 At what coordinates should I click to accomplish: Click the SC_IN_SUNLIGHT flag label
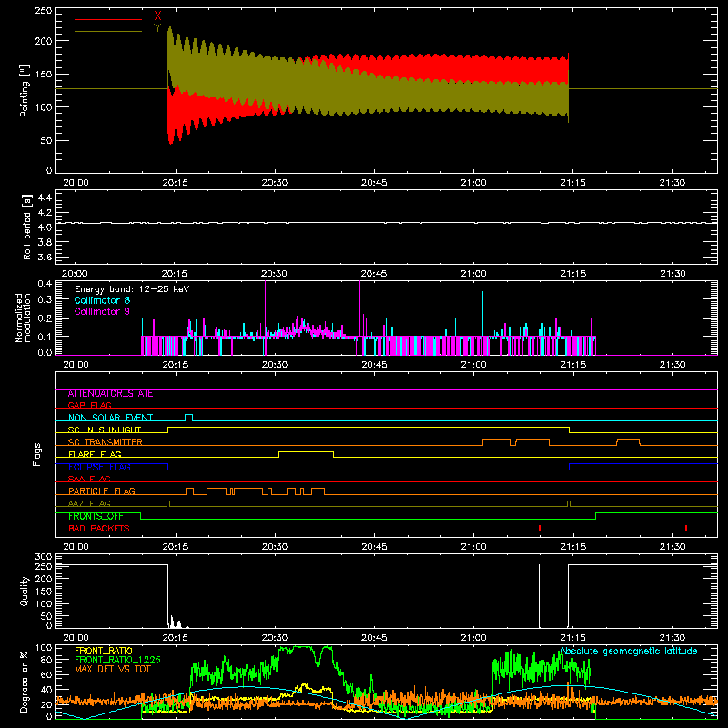coord(105,430)
